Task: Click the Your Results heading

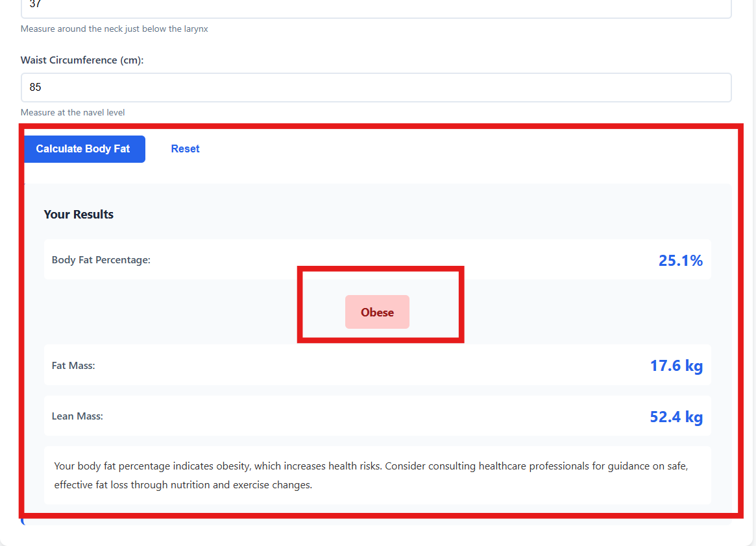Action: click(79, 215)
